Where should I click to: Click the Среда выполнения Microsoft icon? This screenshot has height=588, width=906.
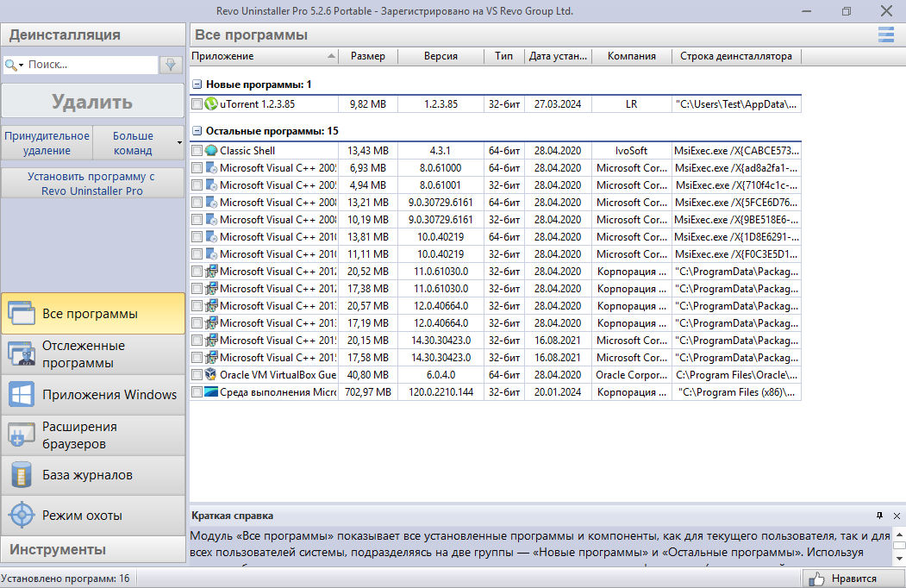coord(211,392)
